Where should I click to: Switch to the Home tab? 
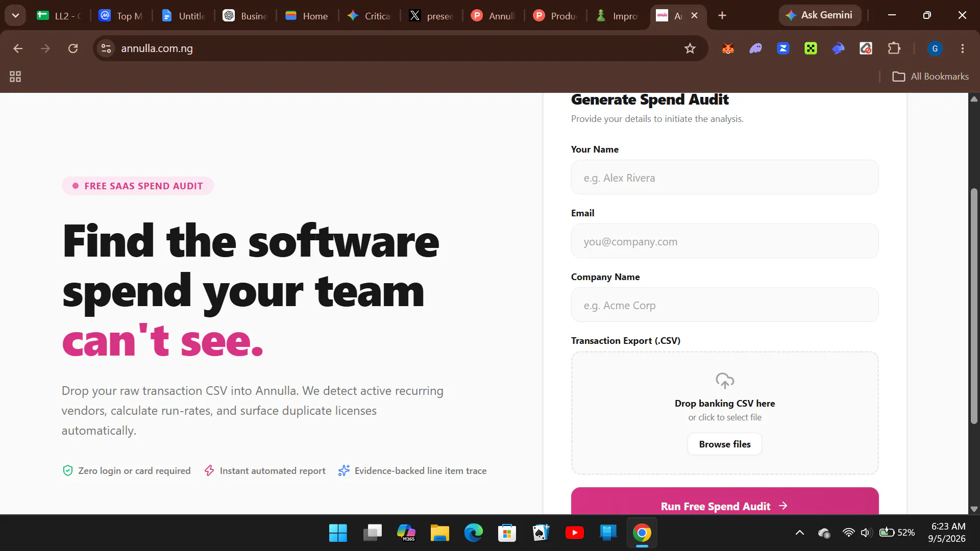pyautogui.click(x=307, y=16)
